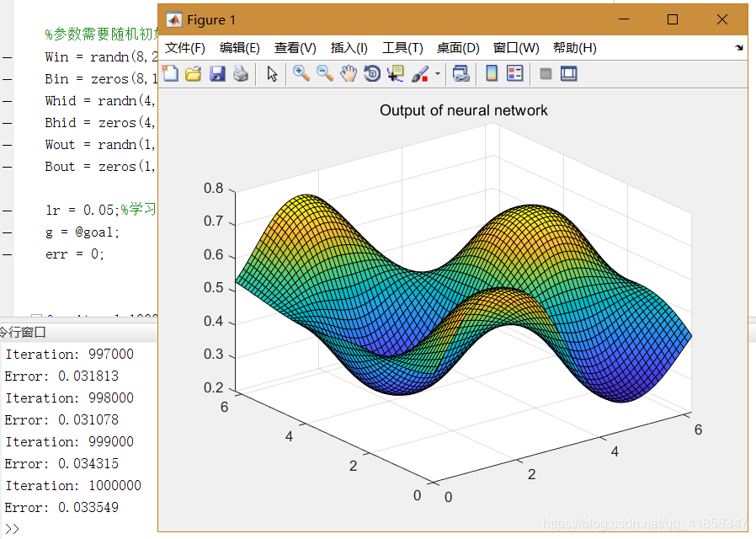Open the brush color dropdown arrow
Viewport: 756px width, 539px height.
(x=438, y=74)
